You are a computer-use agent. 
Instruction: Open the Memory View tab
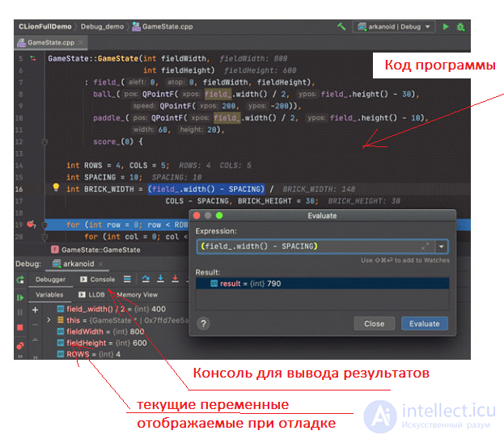point(137,295)
